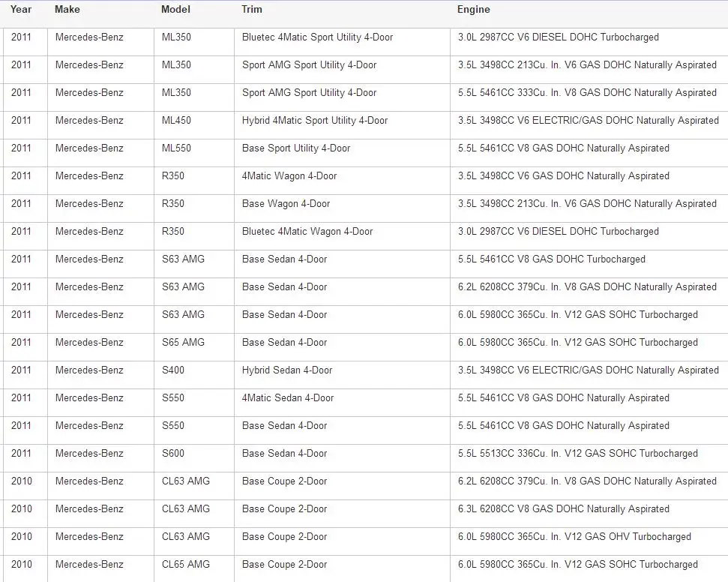The height and width of the screenshot is (582, 728).
Task: Click Mercedes-Benz in the S65 AMG row
Action: click(89, 342)
